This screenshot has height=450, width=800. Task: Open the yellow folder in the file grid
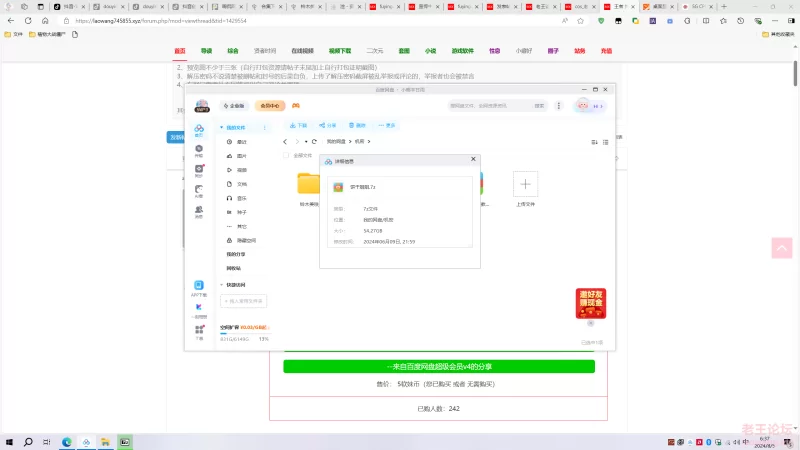[308, 184]
